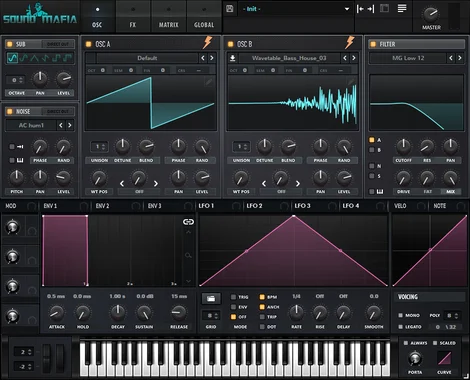Image resolution: width=470 pixels, height=380 pixels.
Task: Open the Init preset dropdown
Action: [296, 9]
